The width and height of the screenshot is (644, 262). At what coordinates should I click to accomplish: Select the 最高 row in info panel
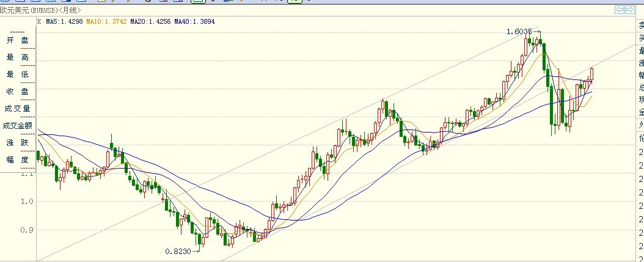tap(18, 57)
